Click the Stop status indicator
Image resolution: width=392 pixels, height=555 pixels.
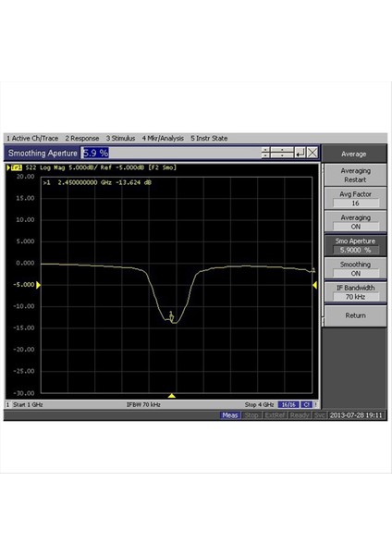click(251, 415)
